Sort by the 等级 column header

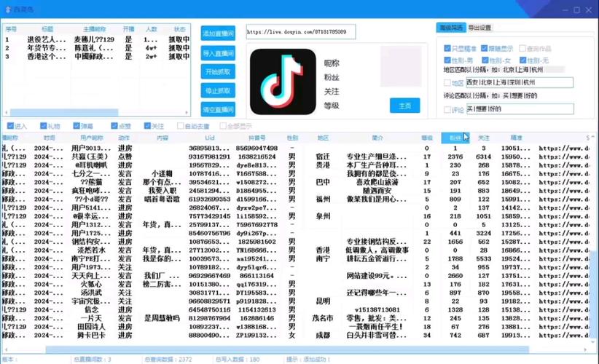point(427,138)
